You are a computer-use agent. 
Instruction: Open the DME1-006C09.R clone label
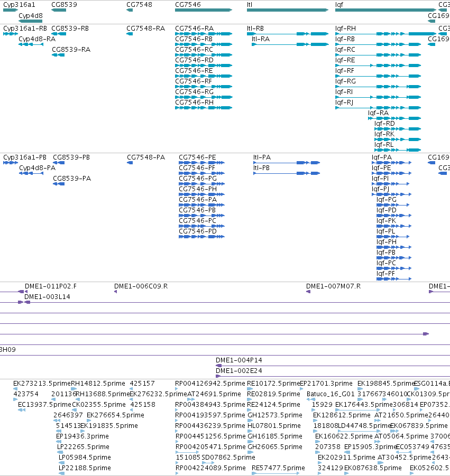click(141, 286)
